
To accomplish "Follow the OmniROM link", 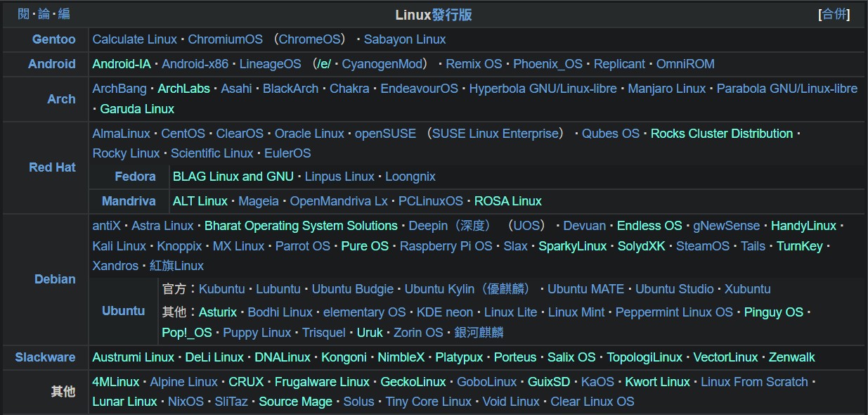I will tap(685, 64).
